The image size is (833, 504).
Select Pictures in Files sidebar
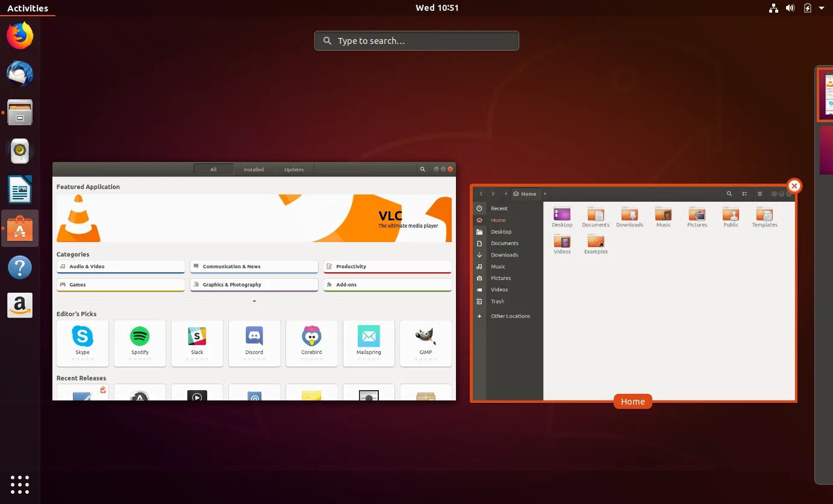pyautogui.click(x=509, y=278)
